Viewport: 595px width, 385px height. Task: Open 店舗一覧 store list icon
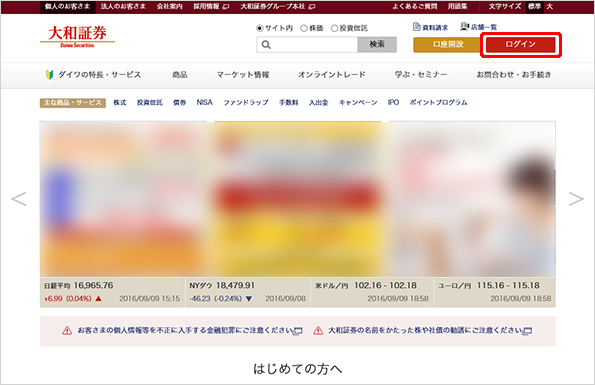point(464,26)
